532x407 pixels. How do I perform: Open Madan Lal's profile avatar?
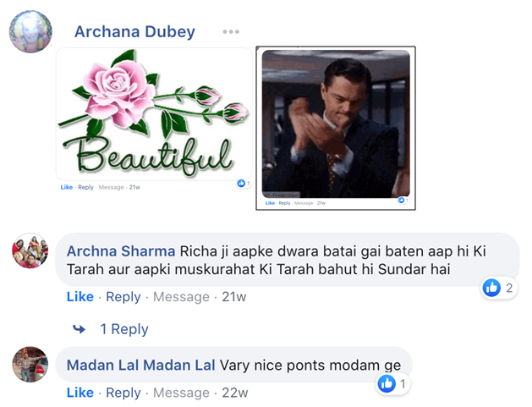click(30, 364)
